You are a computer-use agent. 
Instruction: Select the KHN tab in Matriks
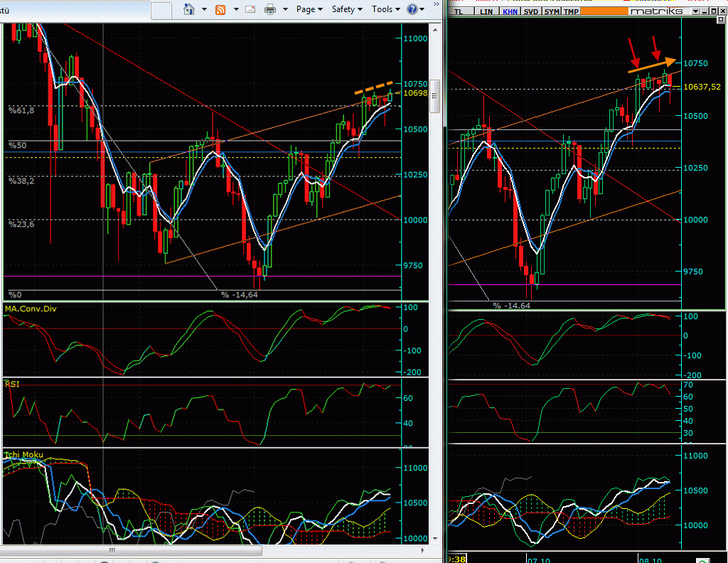click(x=510, y=11)
